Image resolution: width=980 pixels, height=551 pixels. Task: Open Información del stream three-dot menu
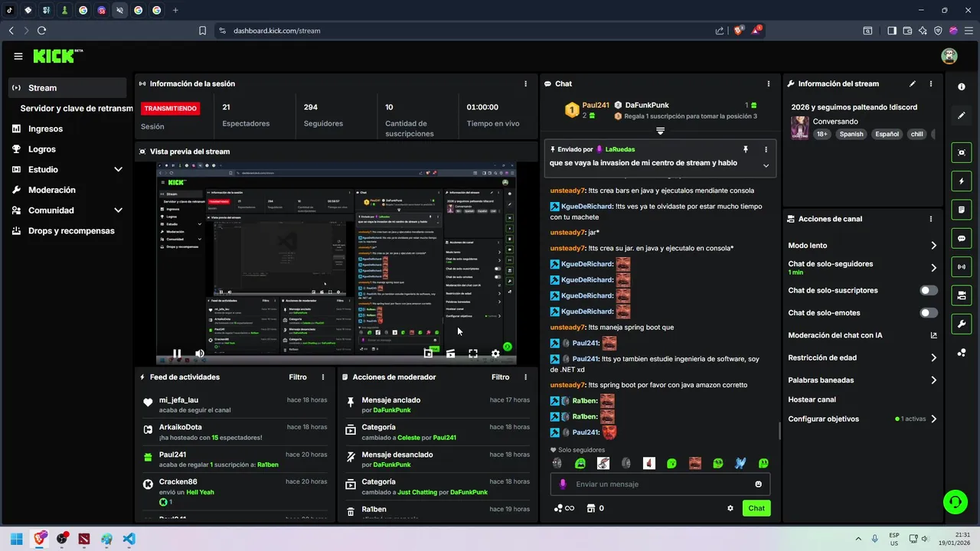(931, 83)
